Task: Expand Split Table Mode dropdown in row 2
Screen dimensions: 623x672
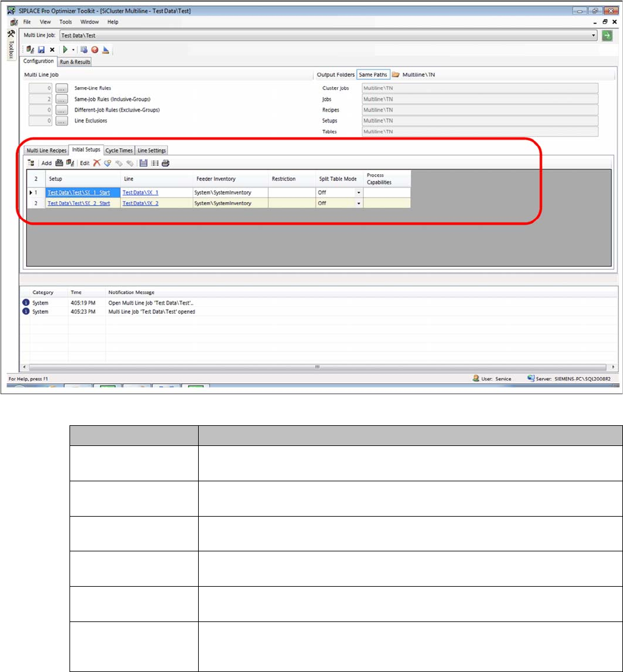Action: (358, 203)
